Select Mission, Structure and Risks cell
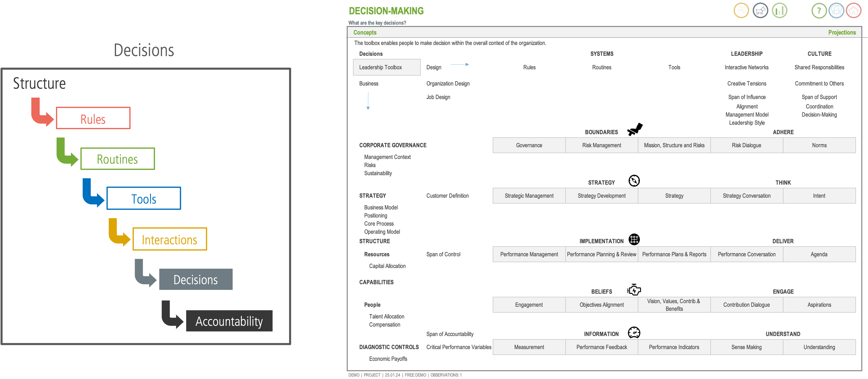 click(674, 145)
